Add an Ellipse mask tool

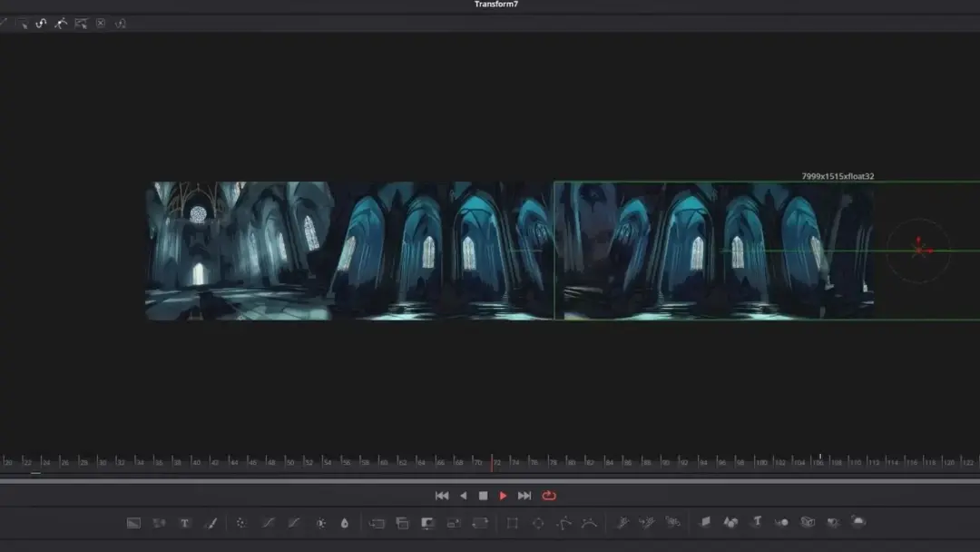(538, 523)
